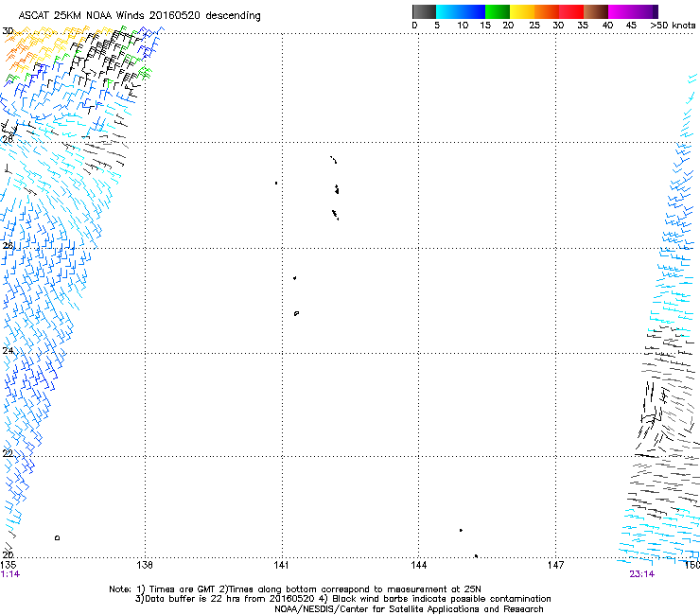This screenshot has width=700, height=615.
Task: Click the brown 35-40 knots legend color
Action: 596,11
